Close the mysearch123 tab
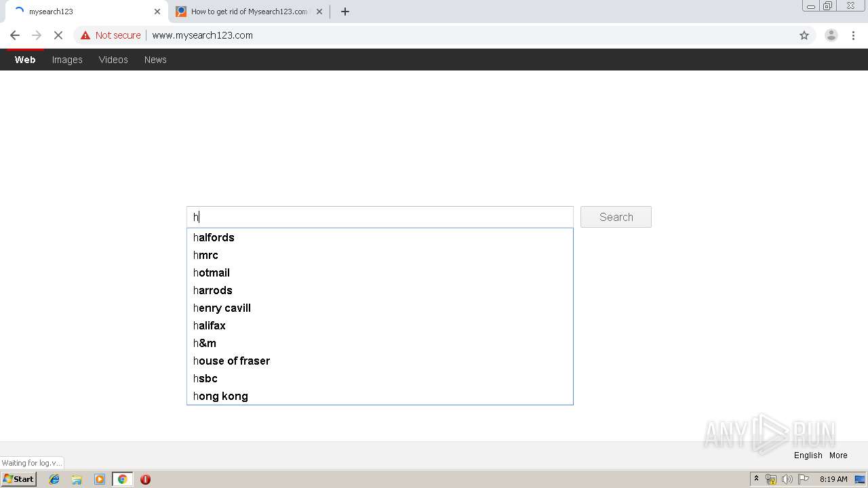The height and width of the screenshot is (488, 868). [157, 12]
